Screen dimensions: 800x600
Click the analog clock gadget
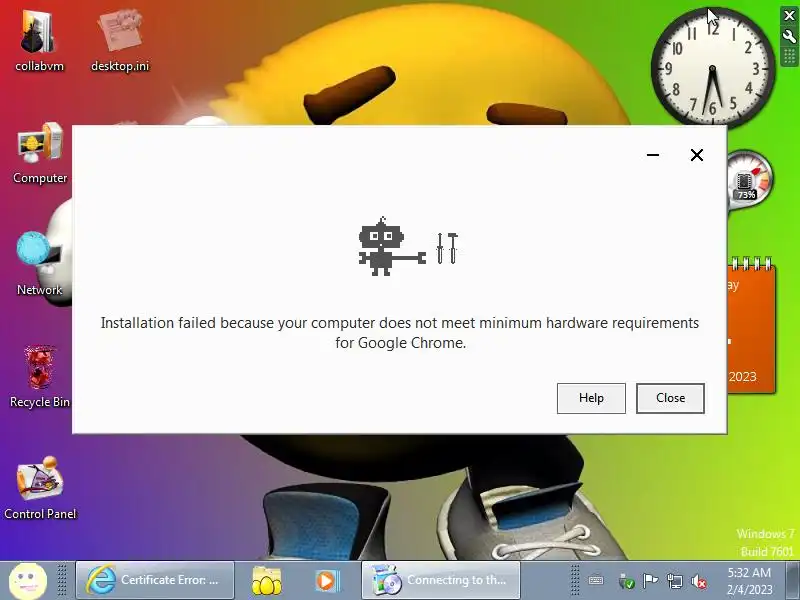[x=713, y=67]
